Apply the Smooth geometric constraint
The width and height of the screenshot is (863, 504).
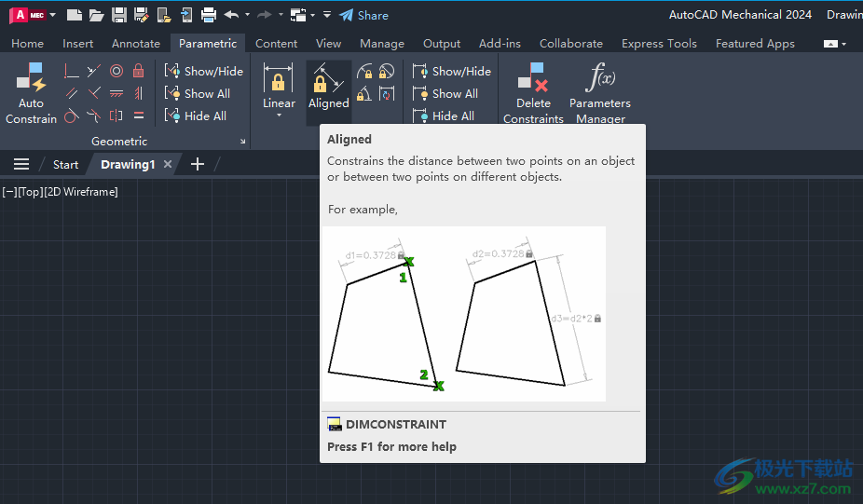(x=94, y=116)
